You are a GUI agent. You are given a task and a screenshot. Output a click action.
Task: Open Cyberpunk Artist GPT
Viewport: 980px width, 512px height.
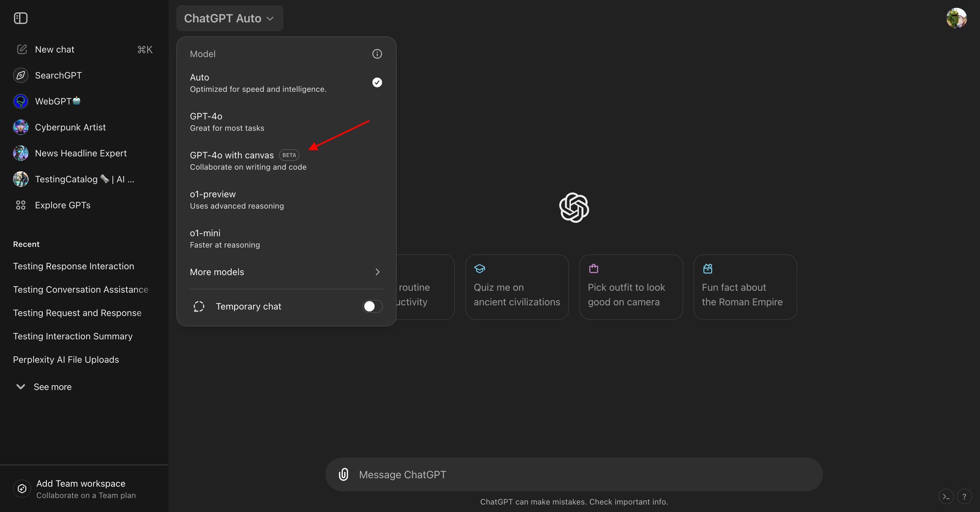click(x=84, y=127)
